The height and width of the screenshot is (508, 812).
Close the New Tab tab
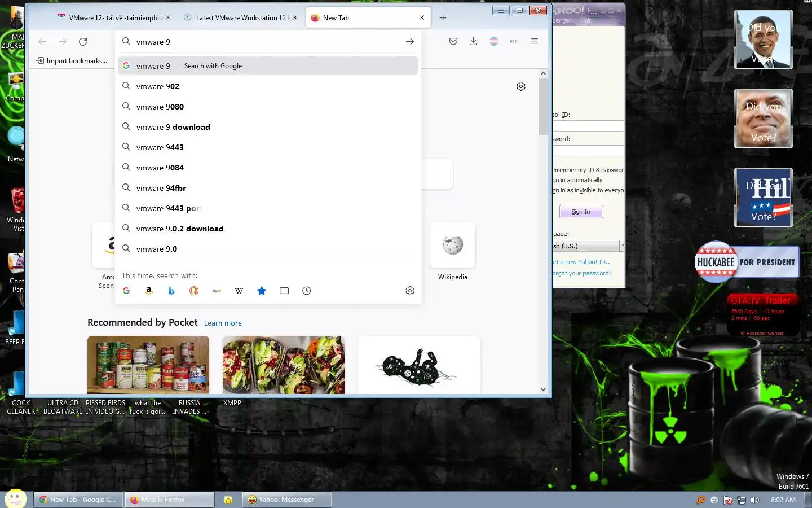pos(422,18)
